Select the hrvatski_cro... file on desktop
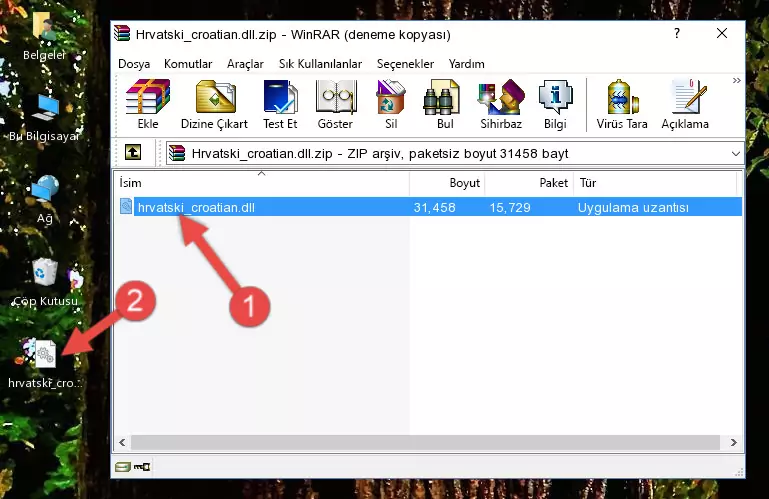Screen dimensions: 769x499 pyautogui.click(x=45, y=364)
